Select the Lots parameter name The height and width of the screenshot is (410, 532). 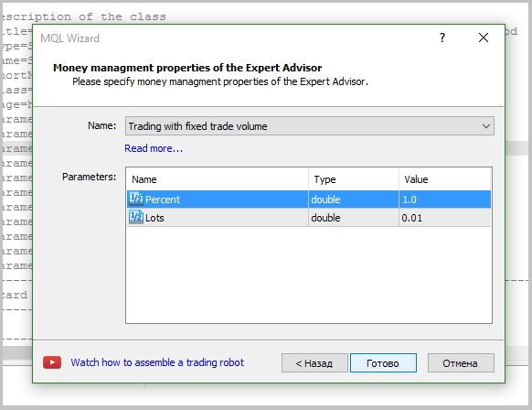click(x=154, y=218)
